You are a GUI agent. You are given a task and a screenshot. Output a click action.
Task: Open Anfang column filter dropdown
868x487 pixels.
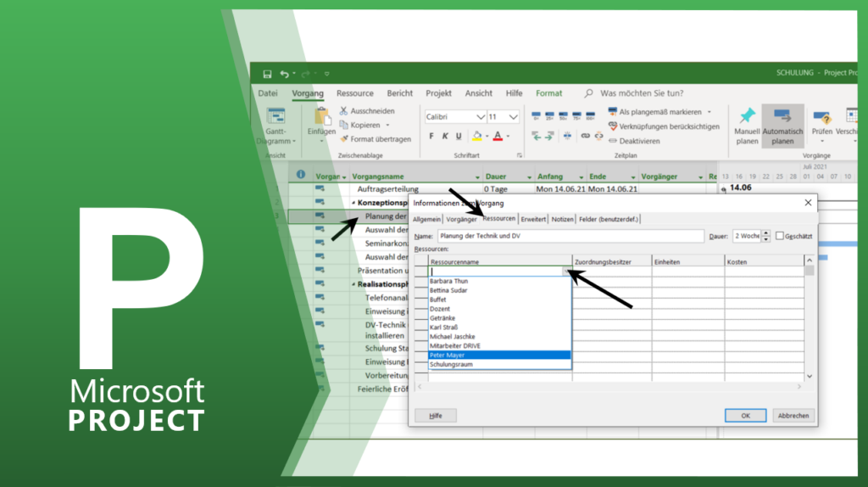[x=581, y=177]
